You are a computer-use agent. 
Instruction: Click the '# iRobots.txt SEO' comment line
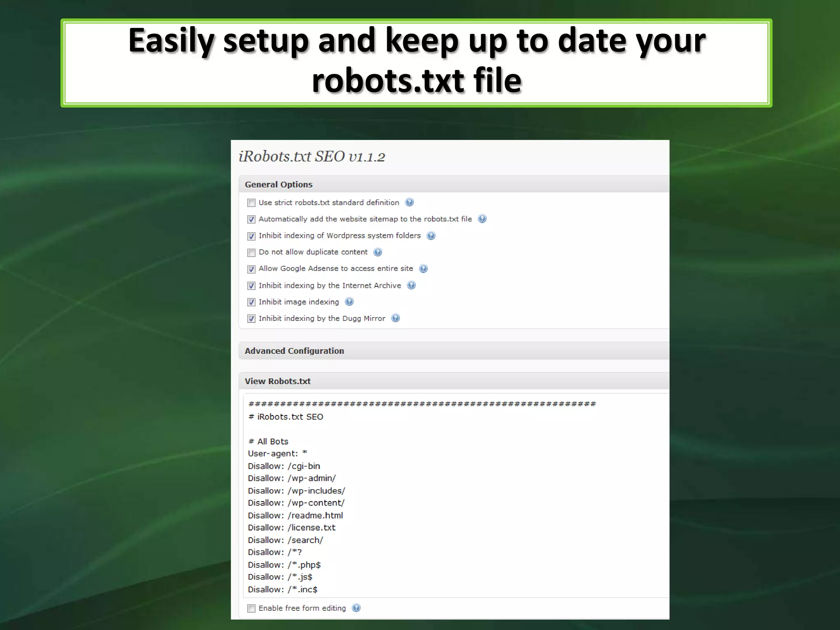(x=286, y=417)
